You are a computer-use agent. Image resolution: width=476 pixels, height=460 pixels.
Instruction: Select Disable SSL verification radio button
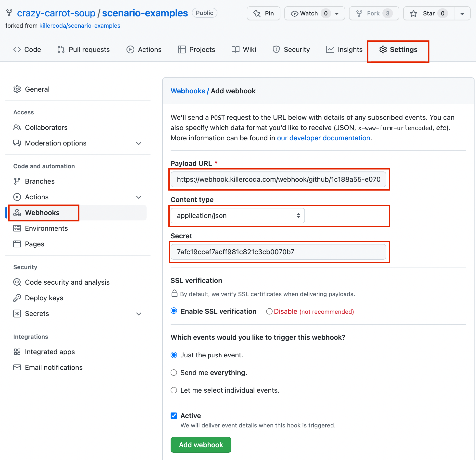(269, 311)
